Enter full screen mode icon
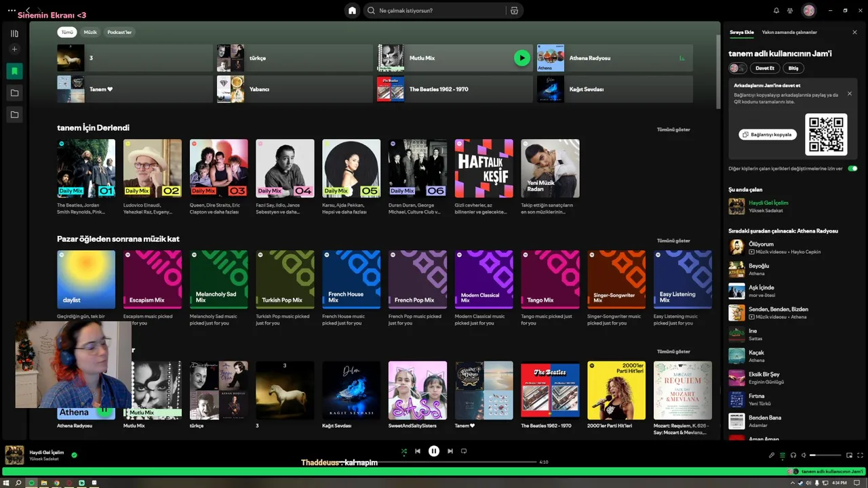 click(861, 455)
